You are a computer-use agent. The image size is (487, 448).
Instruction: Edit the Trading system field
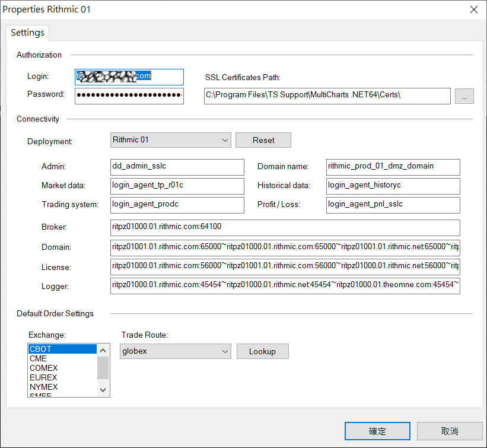177,205
